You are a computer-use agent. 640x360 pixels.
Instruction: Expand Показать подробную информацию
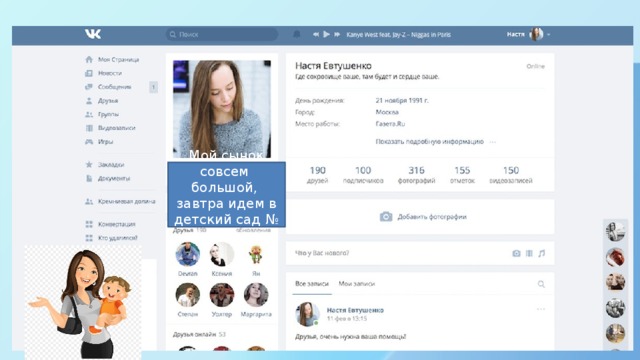coord(429,142)
